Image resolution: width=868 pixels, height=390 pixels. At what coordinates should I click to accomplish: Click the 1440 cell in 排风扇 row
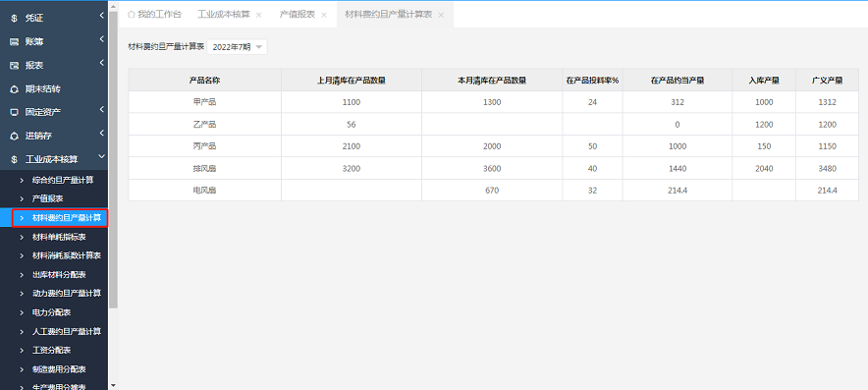pos(678,168)
